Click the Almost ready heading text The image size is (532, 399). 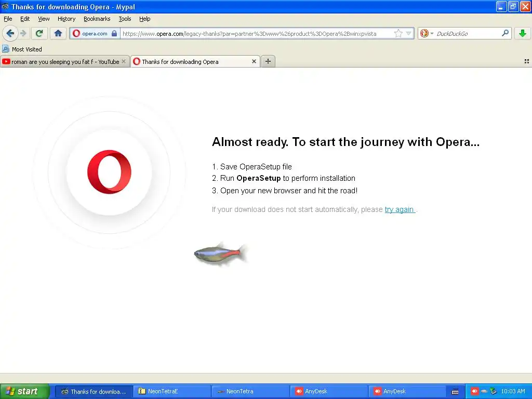tap(345, 142)
